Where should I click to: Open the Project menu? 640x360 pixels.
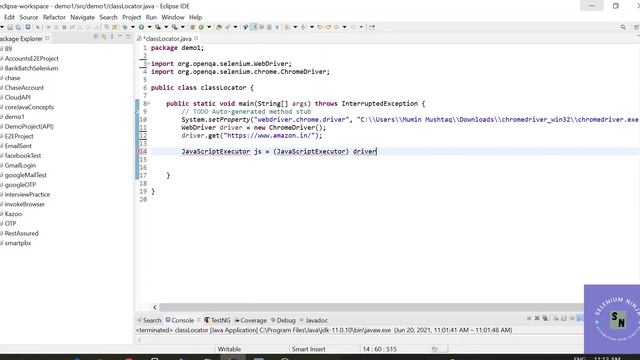pos(131,17)
